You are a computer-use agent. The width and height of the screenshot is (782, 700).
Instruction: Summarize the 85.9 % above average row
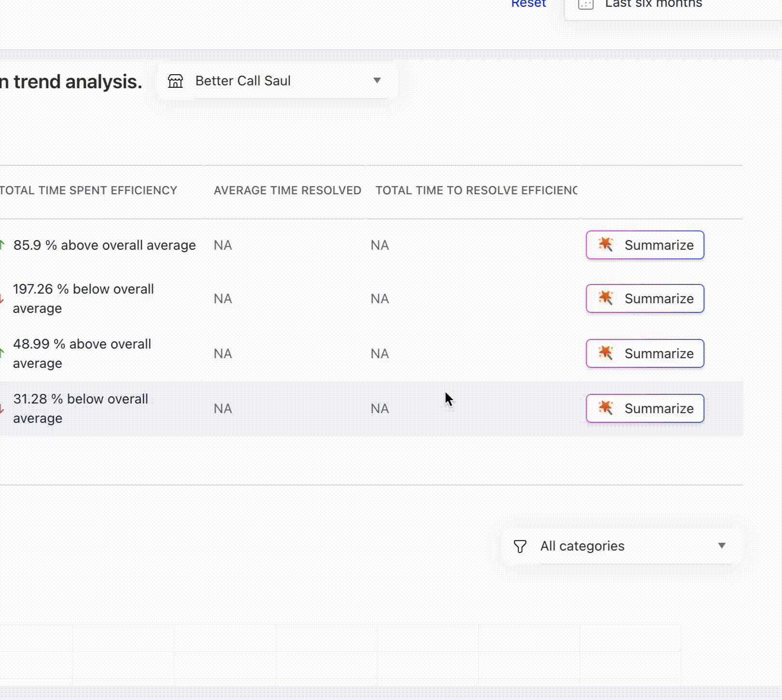(x=645, y=245)
